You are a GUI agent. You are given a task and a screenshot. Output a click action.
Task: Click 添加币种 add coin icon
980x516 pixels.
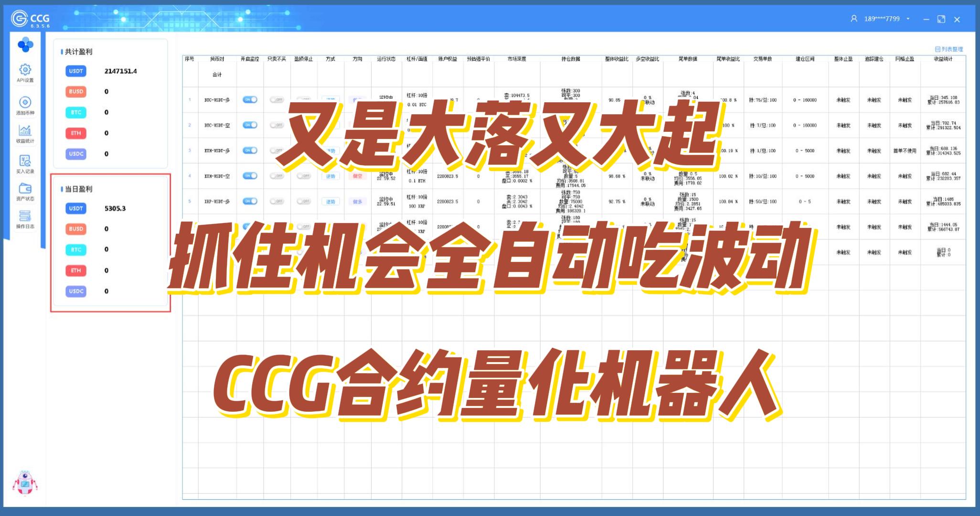tap(25, 105)
